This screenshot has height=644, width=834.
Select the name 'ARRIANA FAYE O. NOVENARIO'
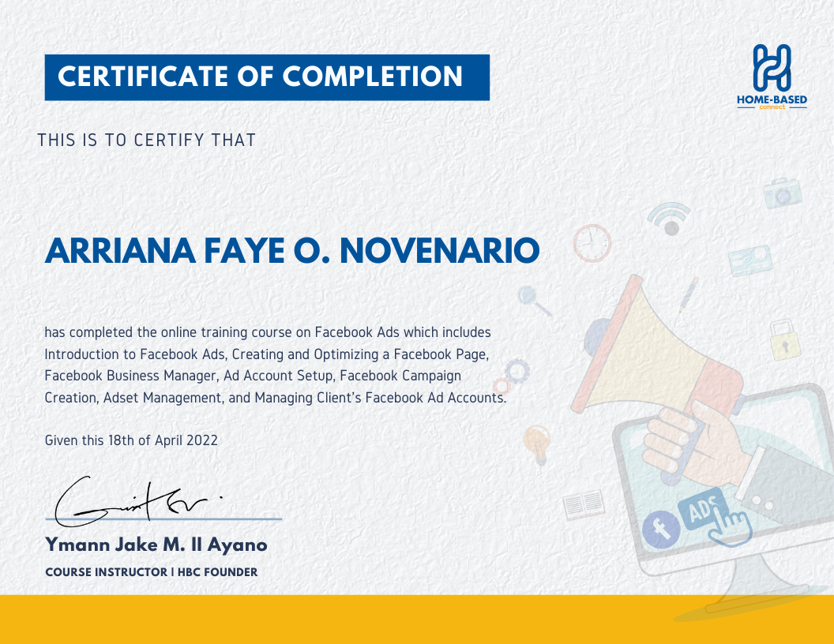[292, 251]
